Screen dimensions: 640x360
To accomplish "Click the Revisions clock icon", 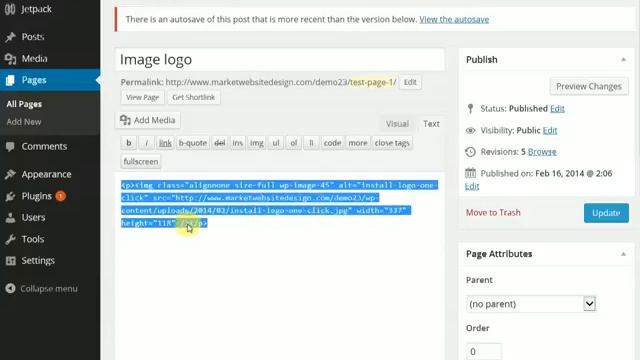I will coord(470,152).
